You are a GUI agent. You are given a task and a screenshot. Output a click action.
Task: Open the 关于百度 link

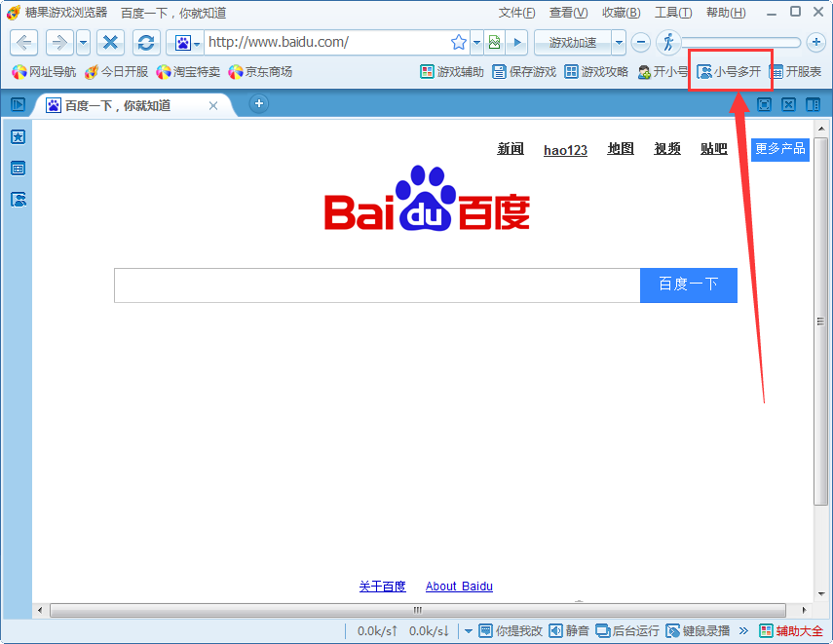point(383,587)
